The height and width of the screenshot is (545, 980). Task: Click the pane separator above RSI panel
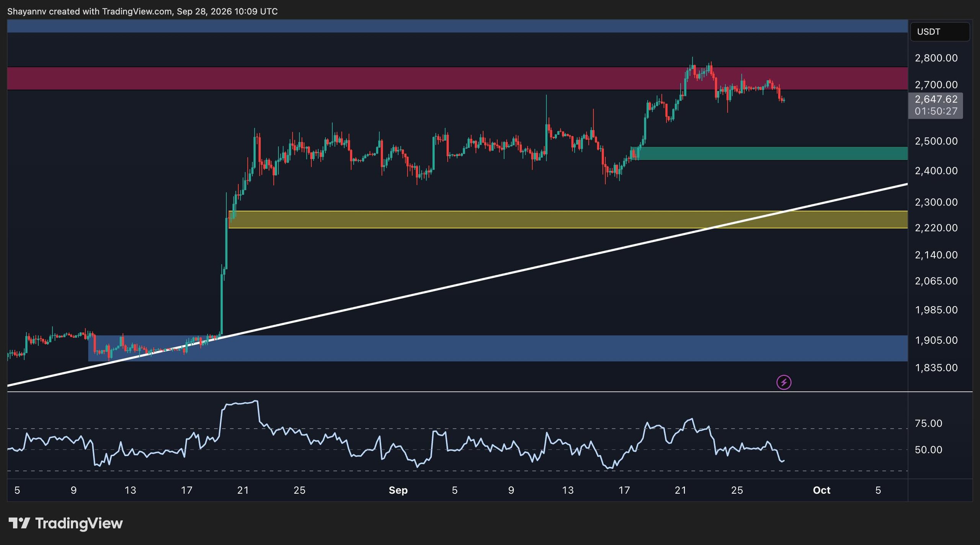pos(490,392)
